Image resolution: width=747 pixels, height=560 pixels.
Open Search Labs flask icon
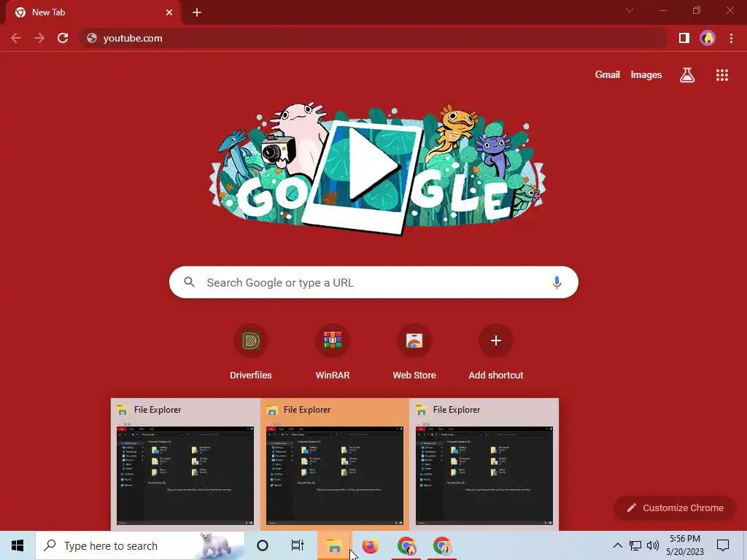point(687,75)
